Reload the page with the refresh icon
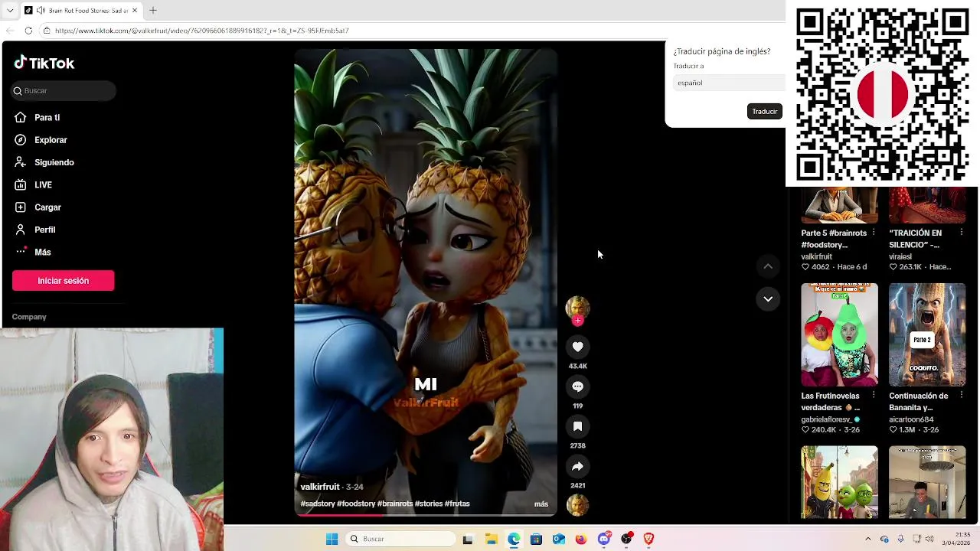This screenshot has width=980, height=551. 28,31
